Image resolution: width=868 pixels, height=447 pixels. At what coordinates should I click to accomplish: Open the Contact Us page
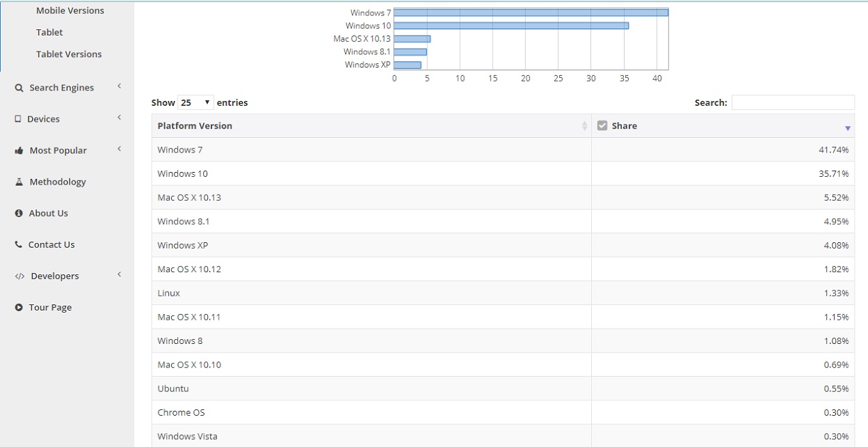coord(51,244)
